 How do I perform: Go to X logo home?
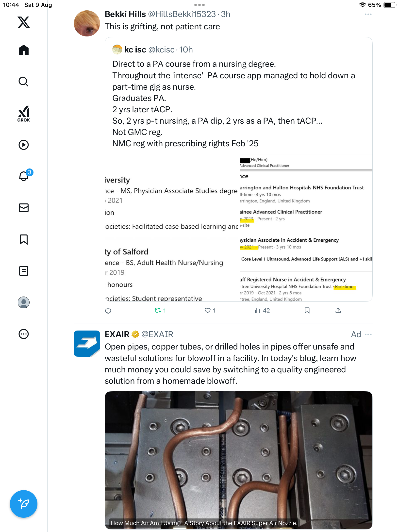click(x=24, y=22)
